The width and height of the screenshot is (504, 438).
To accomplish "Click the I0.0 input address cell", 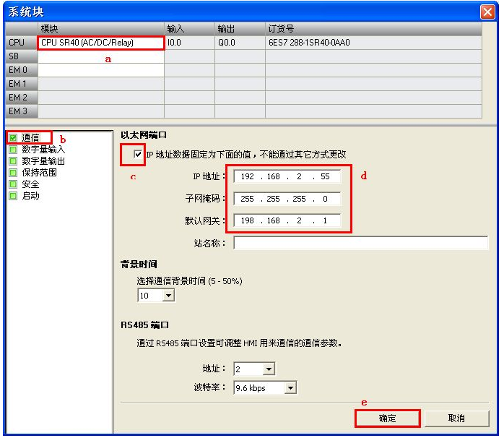I will tap(189, 43).
